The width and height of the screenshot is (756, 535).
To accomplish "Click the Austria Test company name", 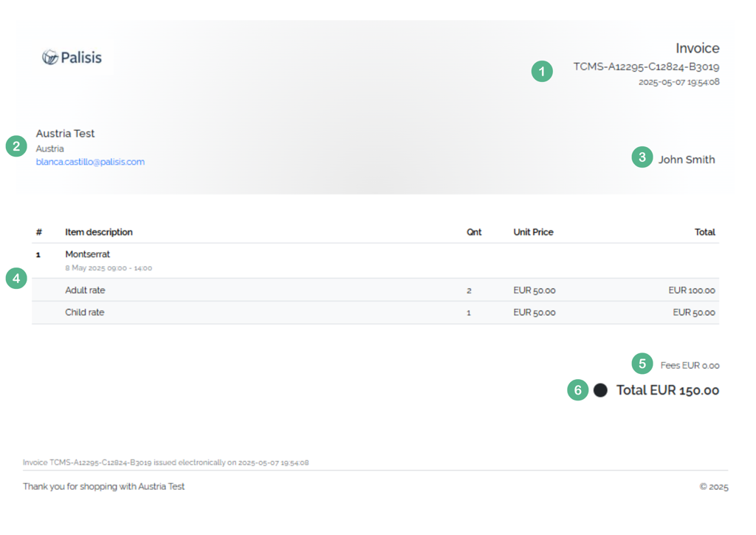I will pyautogui.click(x=65, y=134).
